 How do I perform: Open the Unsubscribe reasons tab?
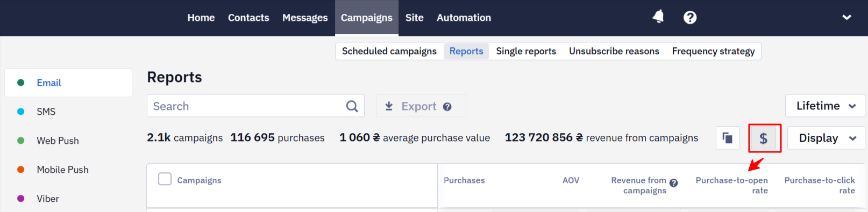click(x=614, y=51)
